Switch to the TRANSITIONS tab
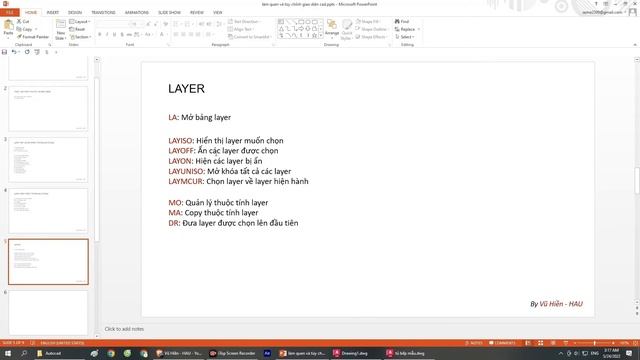The image size is (640, 360). (x=103, y=13)
